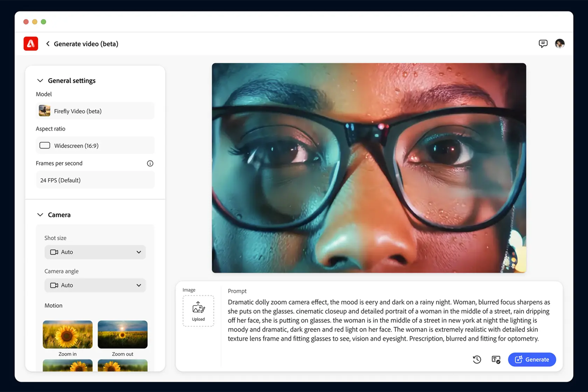Collapse the Camera section

pyautogui.click(x=40, y=214)
